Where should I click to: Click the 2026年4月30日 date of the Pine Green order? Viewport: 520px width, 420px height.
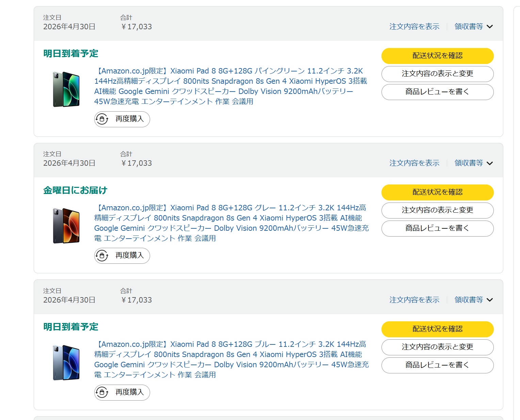coord(69,27)
